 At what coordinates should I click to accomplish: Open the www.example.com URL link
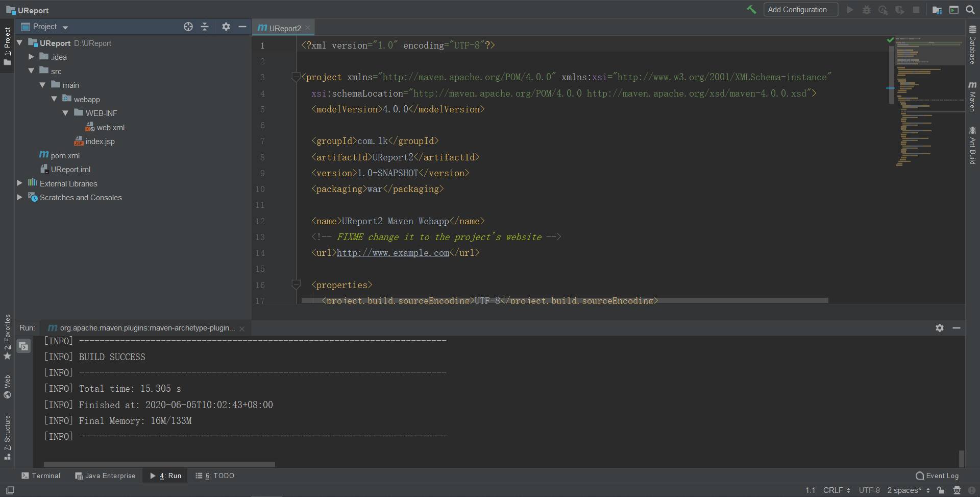point(392,253)
